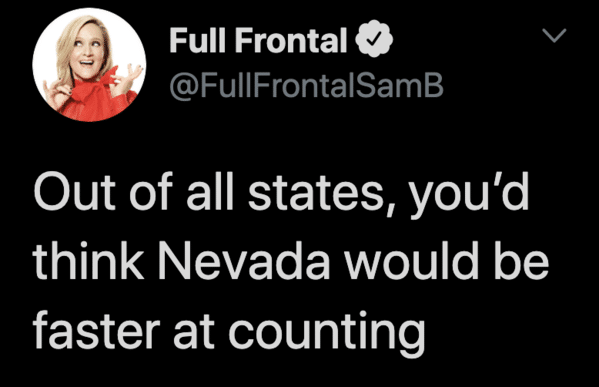The width and height of the screenshot is (599, 387).
Task: Click the face in the profile photo
Action: [86, 50]
